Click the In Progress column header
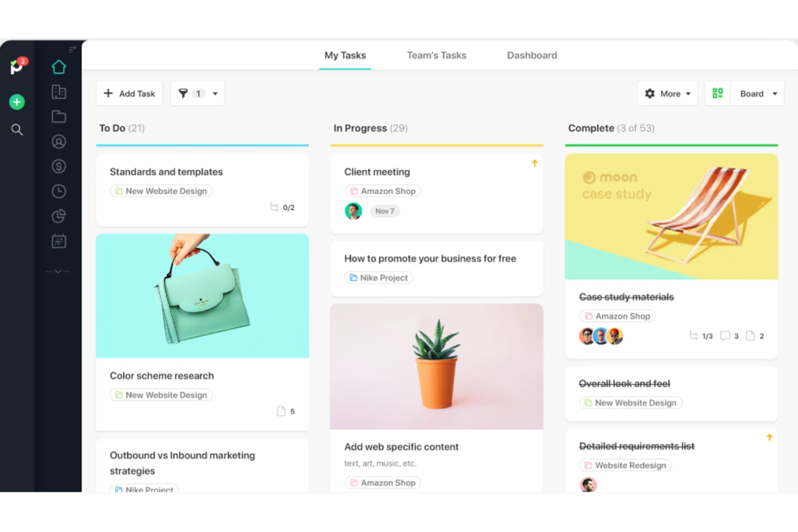Image resolution: width=798 pixels, height=532 pixels. (370, 128)
